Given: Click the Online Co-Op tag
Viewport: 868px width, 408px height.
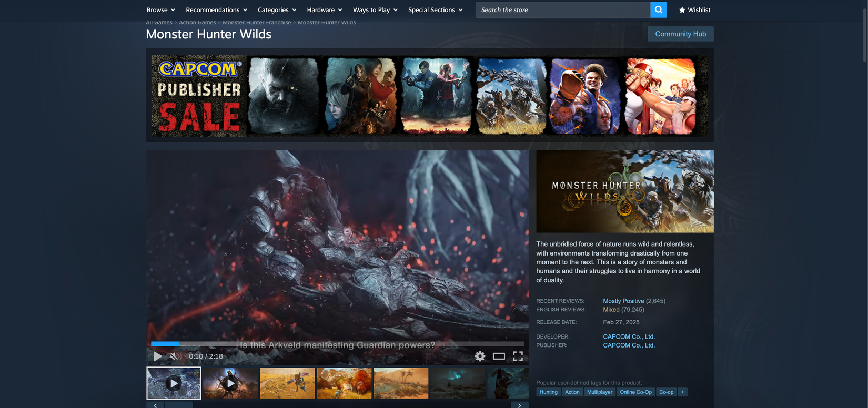Looking at the screenshot, I should click(x=635, y=392).
